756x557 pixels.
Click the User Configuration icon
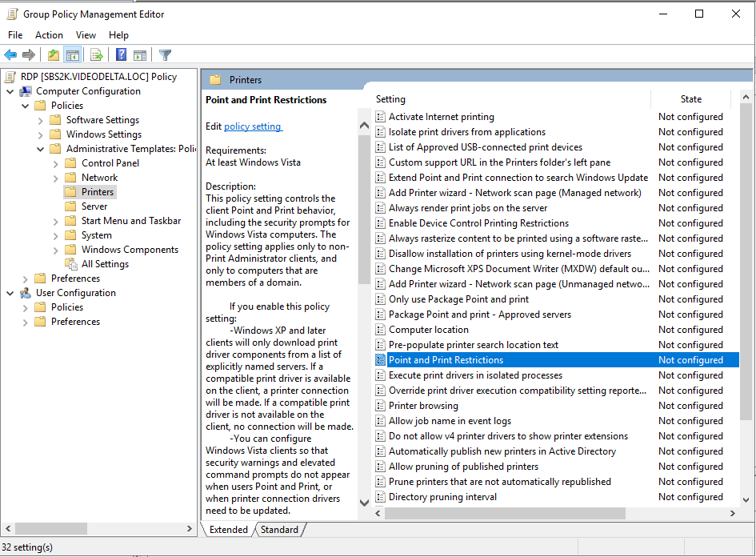[26, 293]
